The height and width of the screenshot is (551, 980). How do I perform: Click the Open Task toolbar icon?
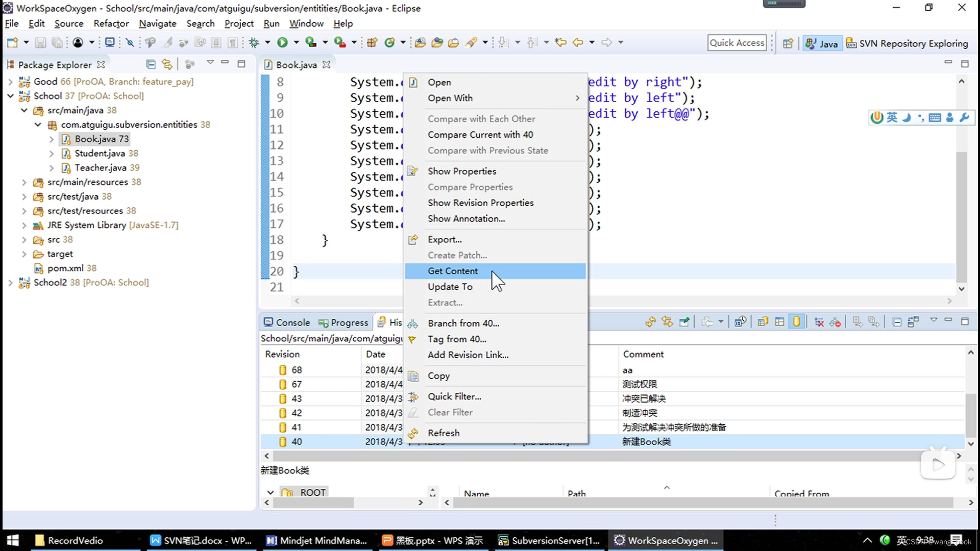[454, 43]
